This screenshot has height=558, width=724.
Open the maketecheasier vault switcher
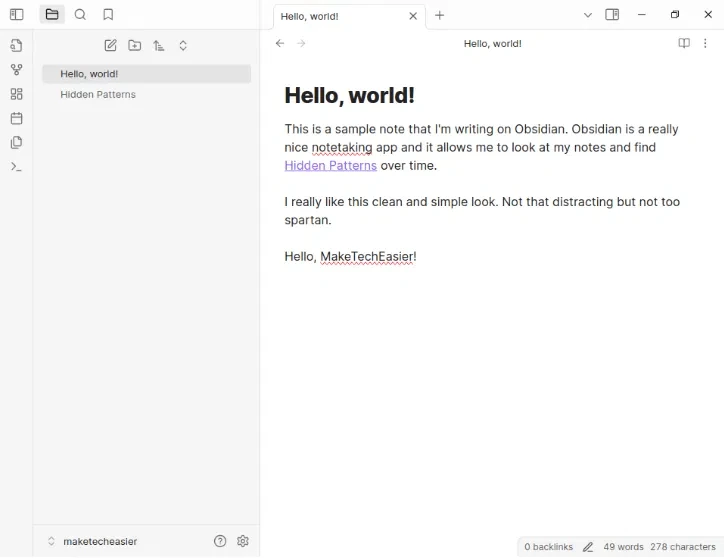coord(90,541)
